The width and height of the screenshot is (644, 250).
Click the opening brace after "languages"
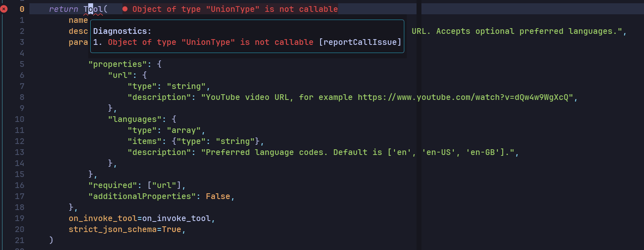click(x=174, y=119)
